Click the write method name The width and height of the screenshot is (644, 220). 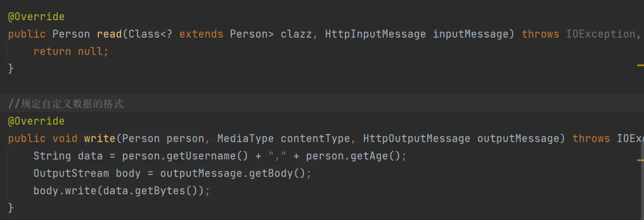pos(100,139)
